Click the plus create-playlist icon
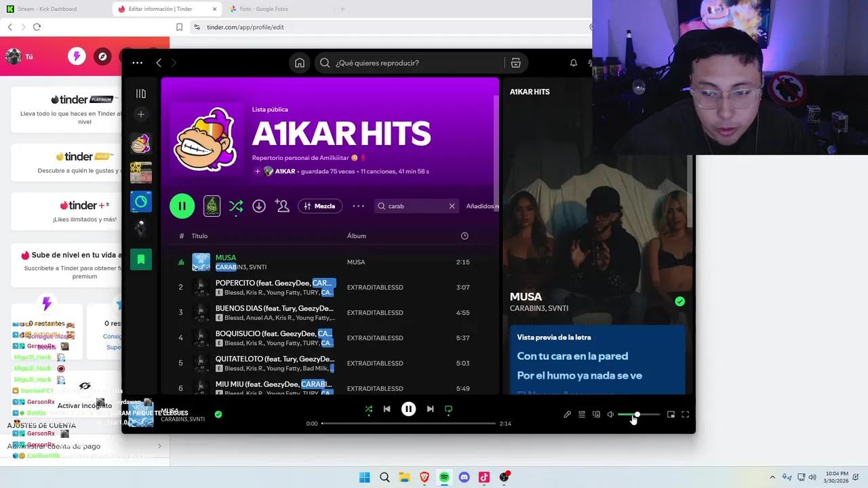Viewport: 868px width, 488px height. point(141,115)
